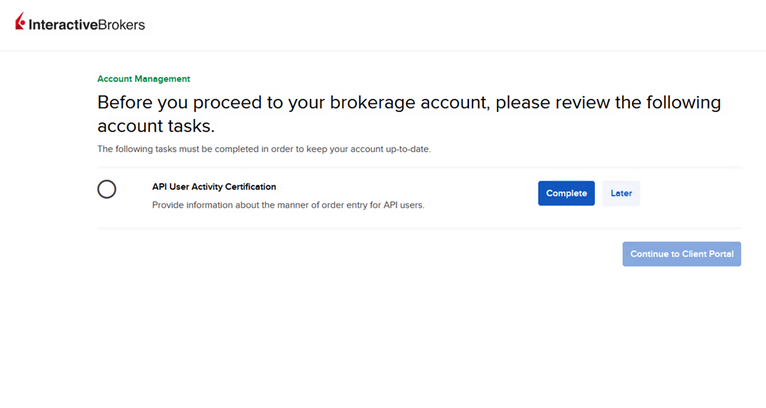Click the API User Activity Certification title
This screenshot has height=408, width=766.
click(213, 186)
